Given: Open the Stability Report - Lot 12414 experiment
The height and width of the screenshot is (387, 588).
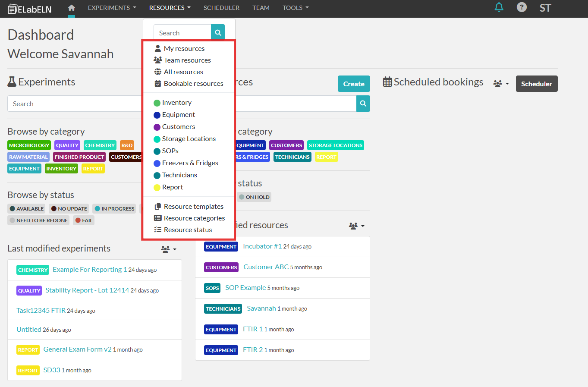Looking at the screenshot, I should [x=87, y=290].
